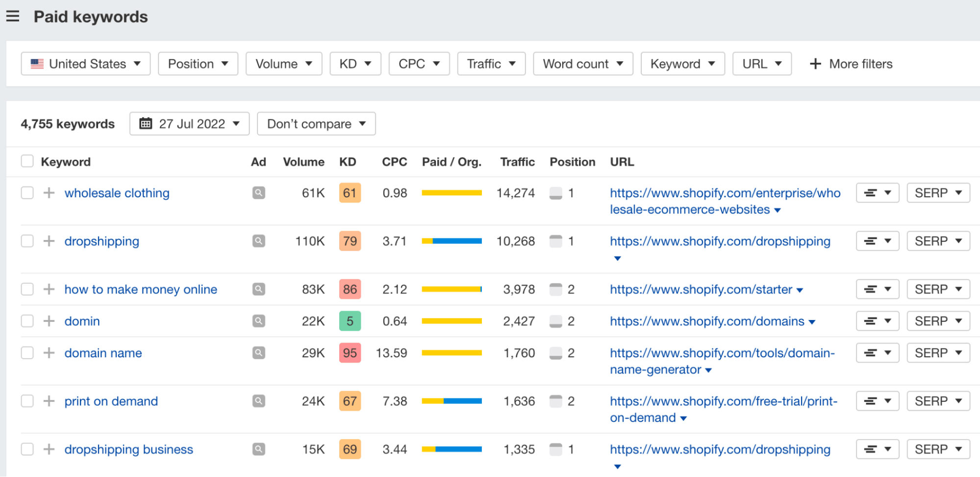Open SERP for domain name
This screenshot has width=980, height=477.
click(938, 353)
